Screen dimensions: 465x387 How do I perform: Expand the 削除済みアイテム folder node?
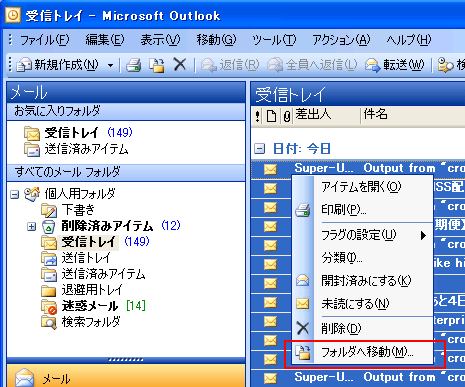31,227
